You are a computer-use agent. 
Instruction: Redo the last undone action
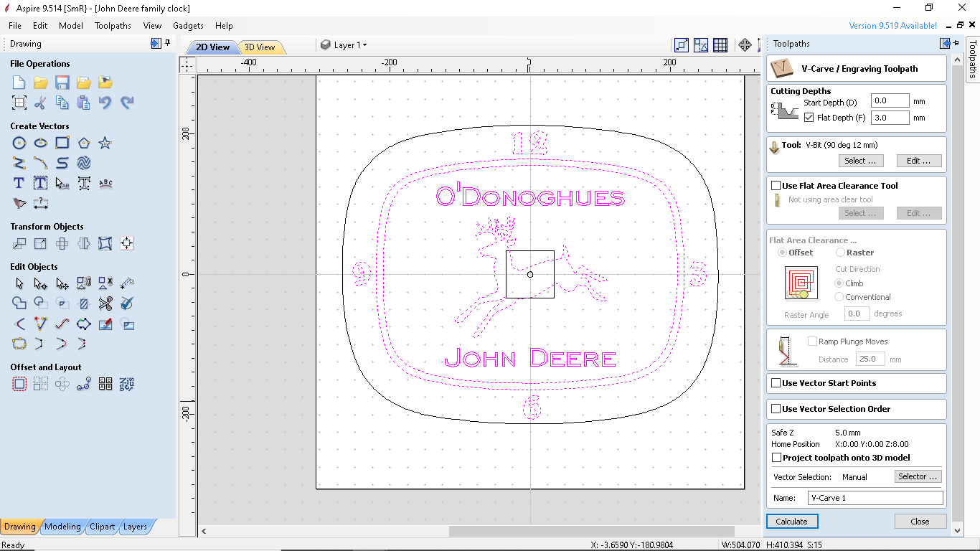pyautogui.click(x=127, y=103)
